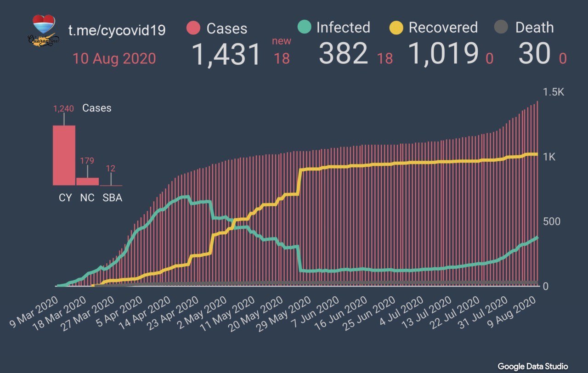This screenshot has width=588, height=373.
Task: Click the recovered count 1,019
Action: click(x=443, y=54)
